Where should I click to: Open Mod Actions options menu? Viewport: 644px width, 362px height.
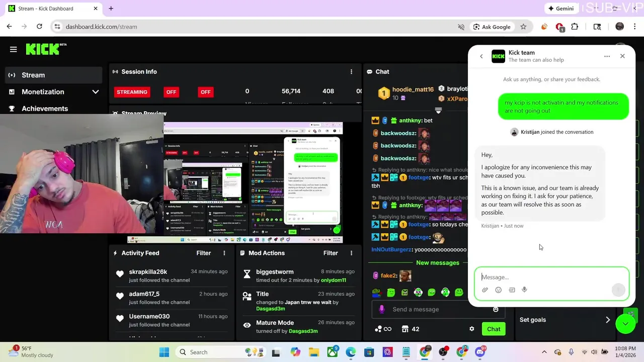point(351,253)
